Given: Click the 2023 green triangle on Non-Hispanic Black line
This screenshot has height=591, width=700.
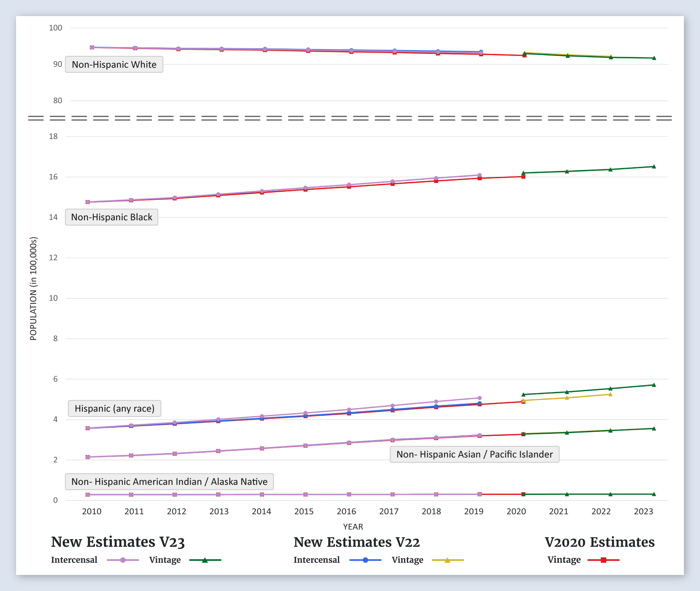Looking at the screenshot, I should coord(654,166).
